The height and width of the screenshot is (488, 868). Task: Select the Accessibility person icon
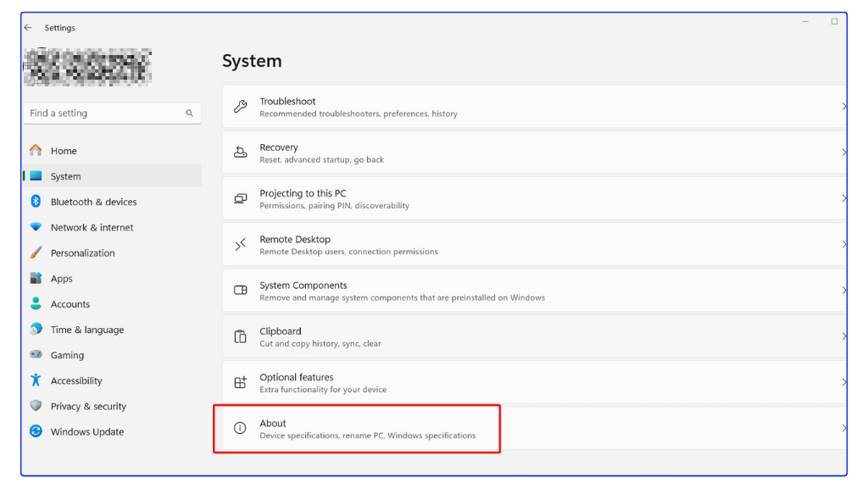(x=36, y=380)
